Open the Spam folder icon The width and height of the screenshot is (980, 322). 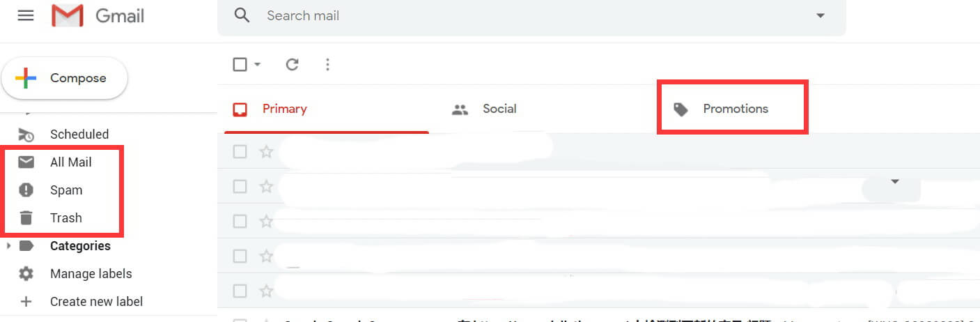26,190
